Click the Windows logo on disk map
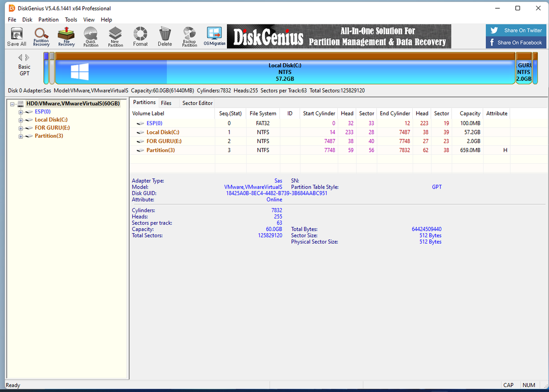Screen dimensions: 549x392 point(80,72)
